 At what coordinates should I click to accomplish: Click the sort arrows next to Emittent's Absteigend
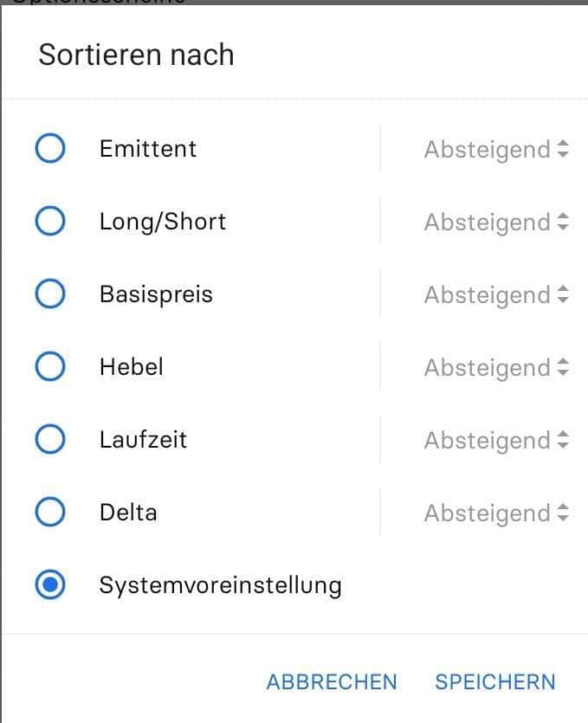coord(564,149)
